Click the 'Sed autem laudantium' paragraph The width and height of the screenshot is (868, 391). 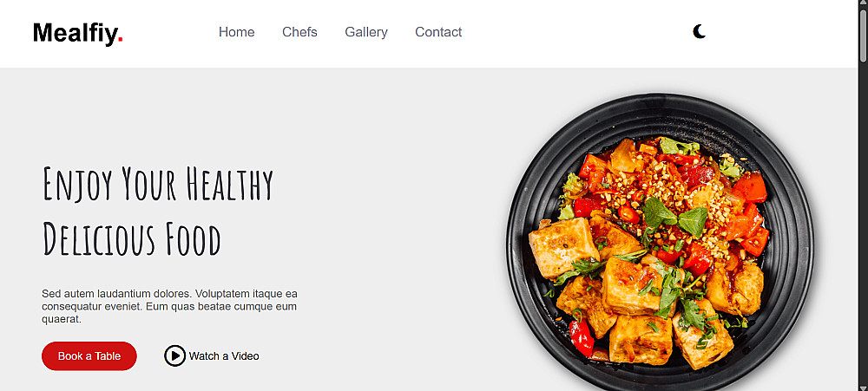click(x=170, y=306)
